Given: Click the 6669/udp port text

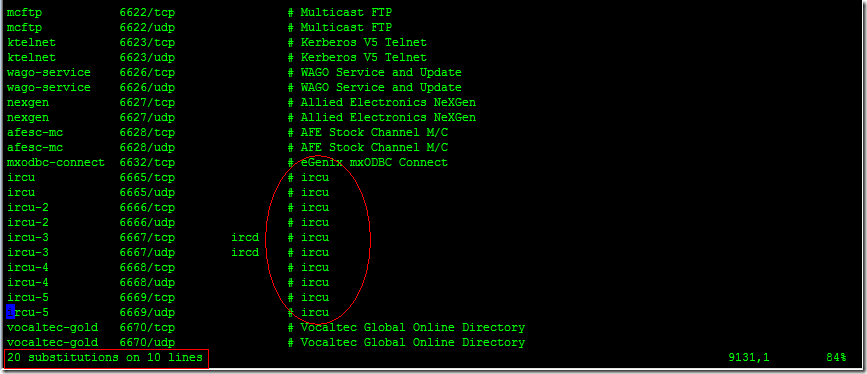Looking at the screenshot, I should tap(147, 313).
